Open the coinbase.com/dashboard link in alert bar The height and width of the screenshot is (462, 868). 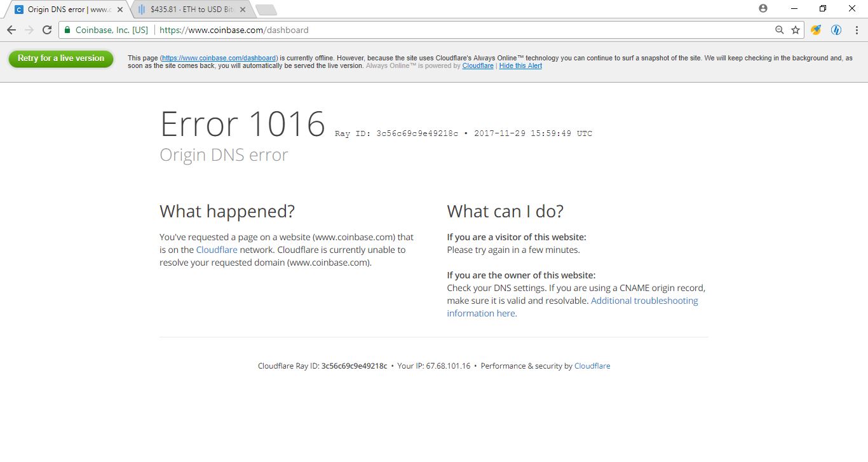coord(219,58)
